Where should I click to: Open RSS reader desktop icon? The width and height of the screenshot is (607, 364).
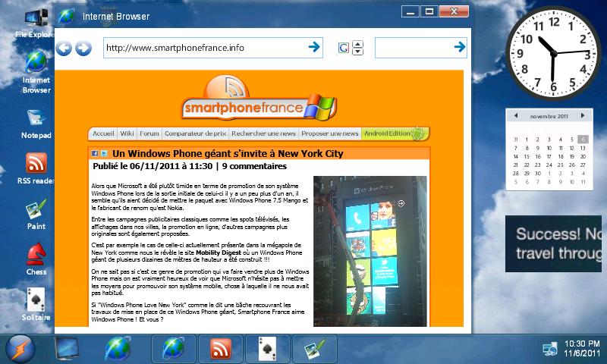[x=36, y=168]
